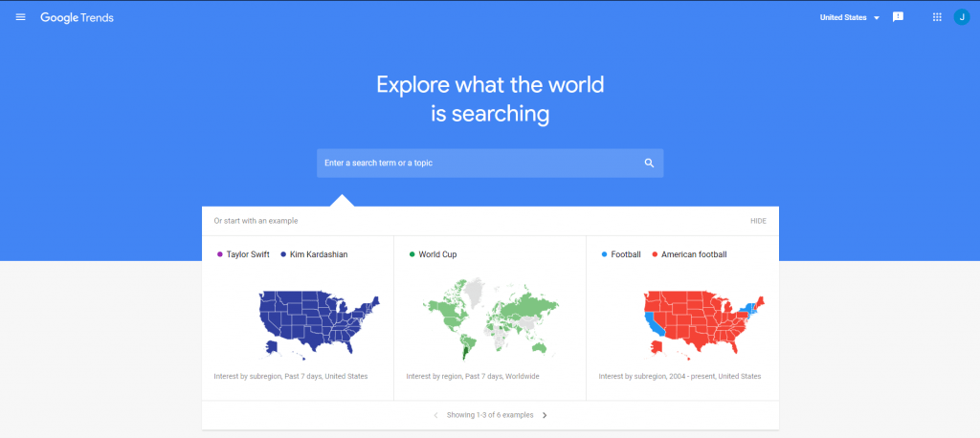Click the search magnifier icon
This screenshot has width=980, height=438.
(649, 163)
